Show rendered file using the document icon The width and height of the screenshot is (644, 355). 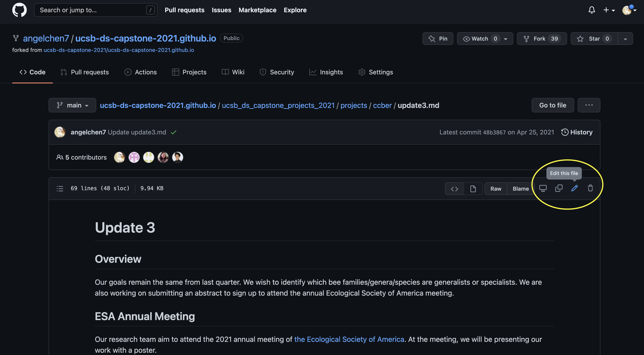pyautogui.click(x=473, y=189)
